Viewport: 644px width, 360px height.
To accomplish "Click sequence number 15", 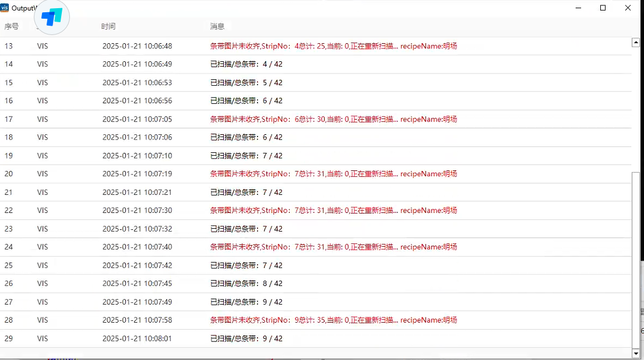I will [9, 83].
